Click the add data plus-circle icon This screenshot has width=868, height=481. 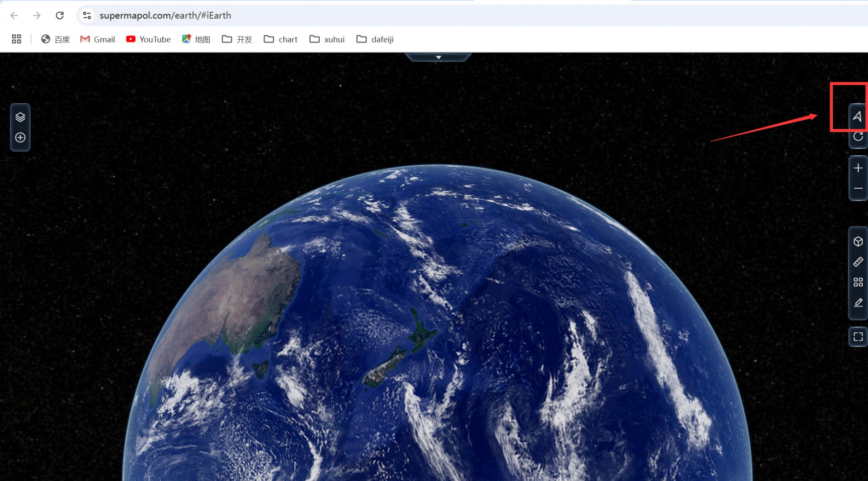click(20, 137)
